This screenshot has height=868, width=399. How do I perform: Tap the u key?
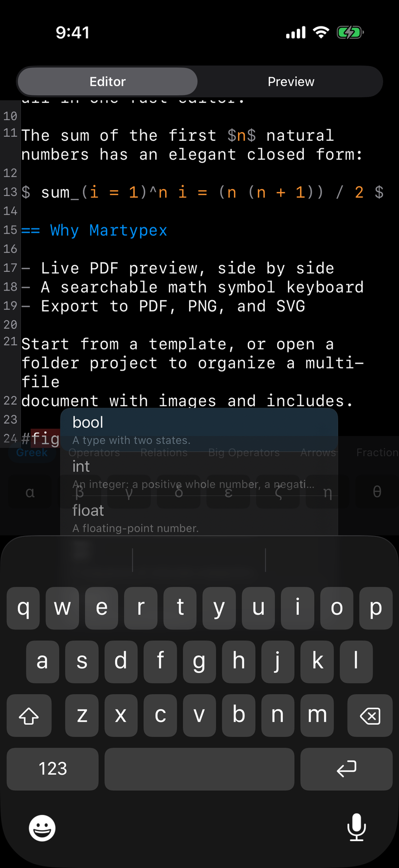click(258, 608)
